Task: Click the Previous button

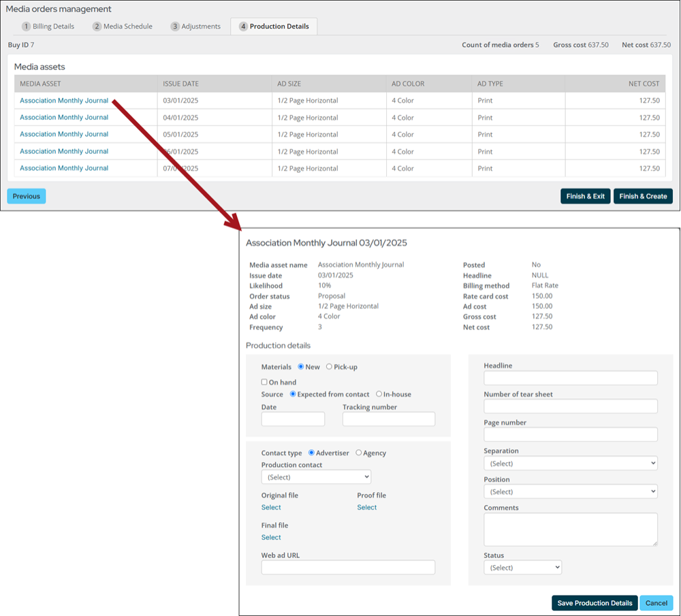Action: 26,196
